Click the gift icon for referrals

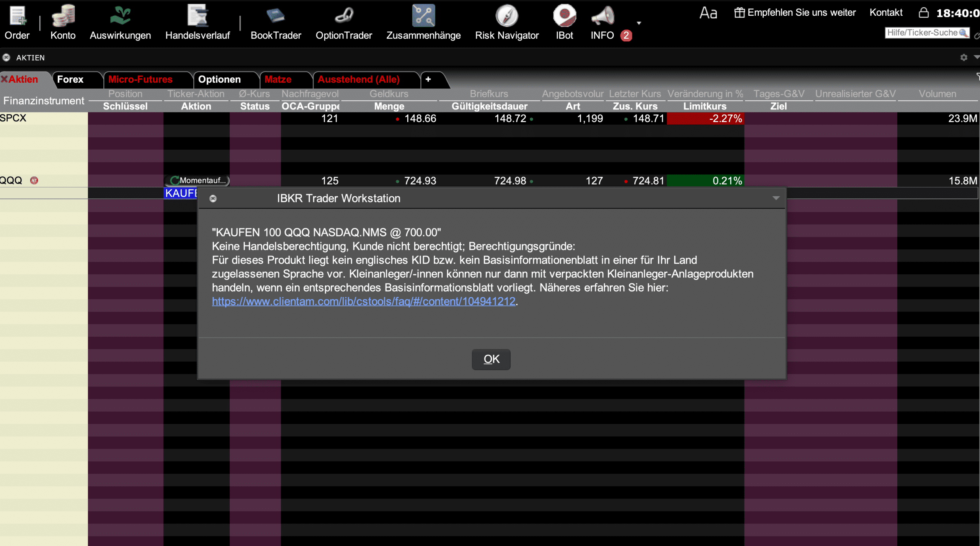739,13
